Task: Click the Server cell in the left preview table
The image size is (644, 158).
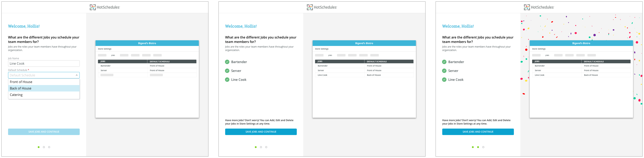Action: point(122,70)
